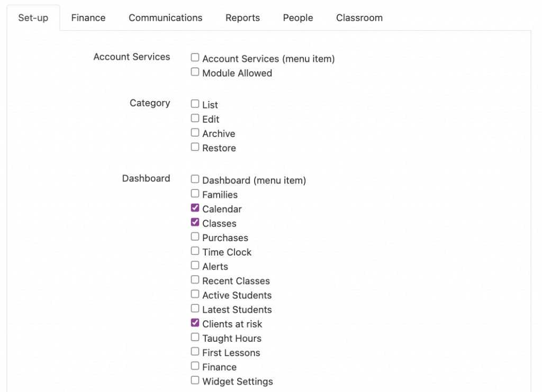
Task: Uncheck the Clients at risk box
Action: (195, 323)
